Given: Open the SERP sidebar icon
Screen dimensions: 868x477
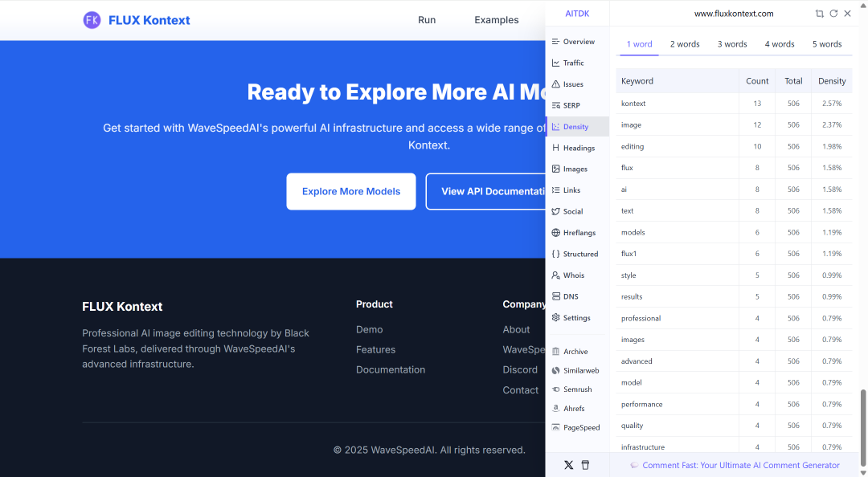Looking at the screenshot, I should (x=556, y=105).
